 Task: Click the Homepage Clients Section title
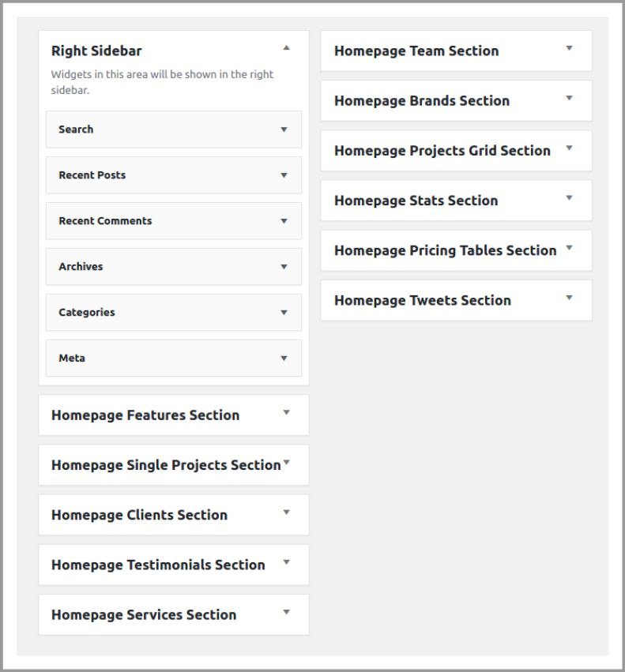[139, 515]
